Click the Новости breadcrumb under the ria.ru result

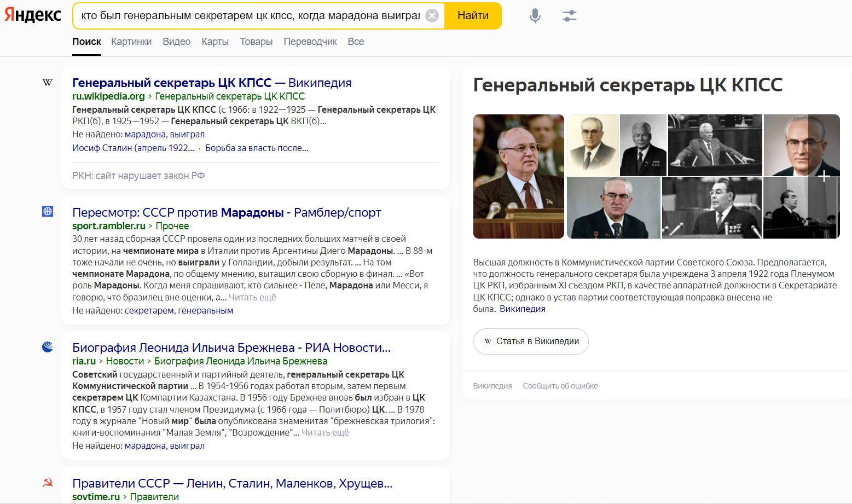[x=125, y=361]
